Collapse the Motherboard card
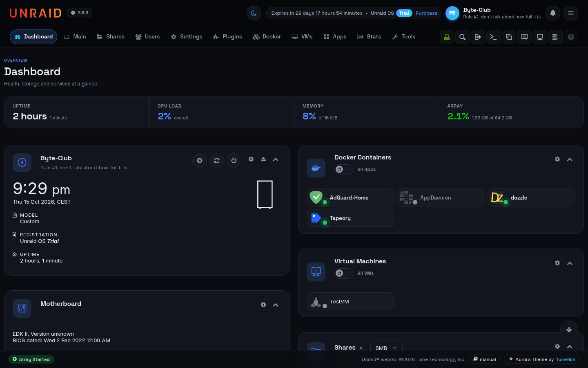 (276, 305)
